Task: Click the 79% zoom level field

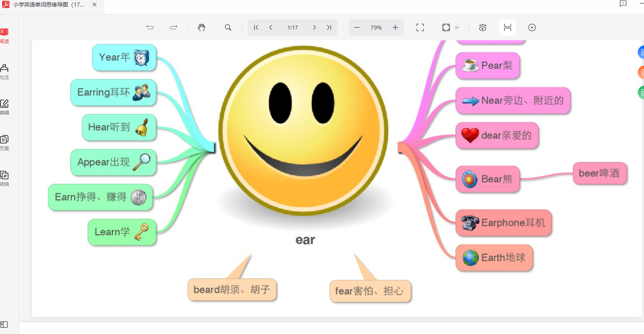Action: 376,27
